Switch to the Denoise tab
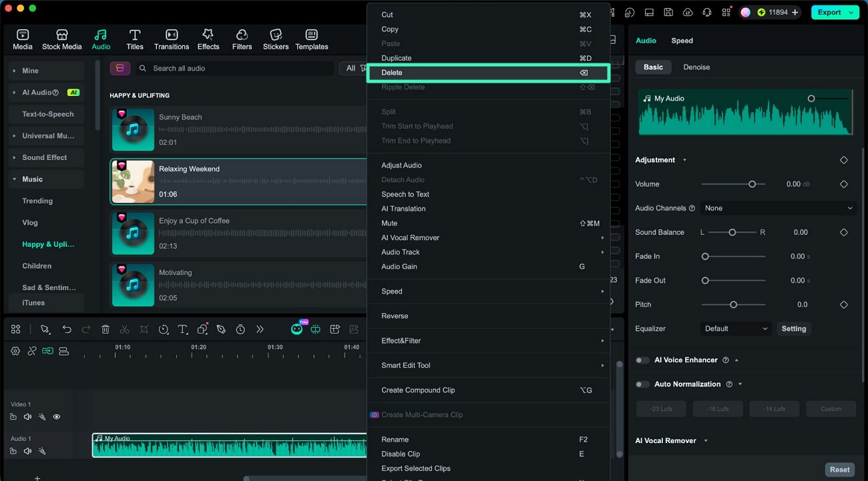The height and width of the screenshot is (481, 868). [696, 67]
